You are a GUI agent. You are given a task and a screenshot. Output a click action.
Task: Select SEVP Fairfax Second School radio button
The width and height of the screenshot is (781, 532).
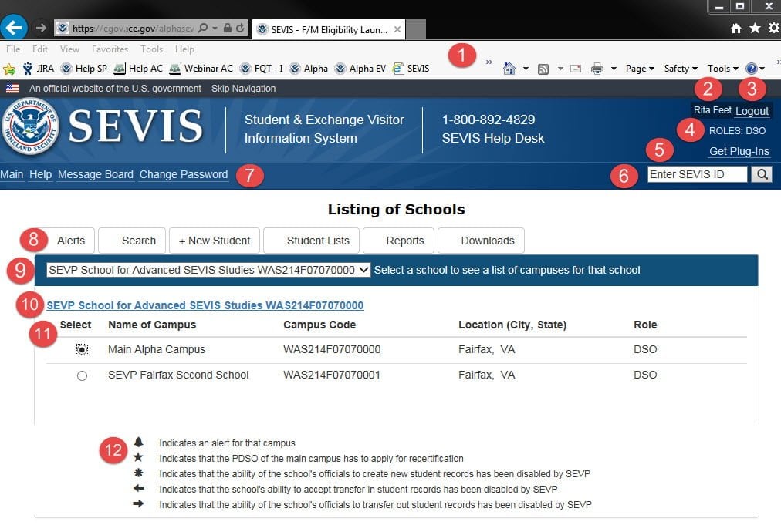tap(83, 375)
